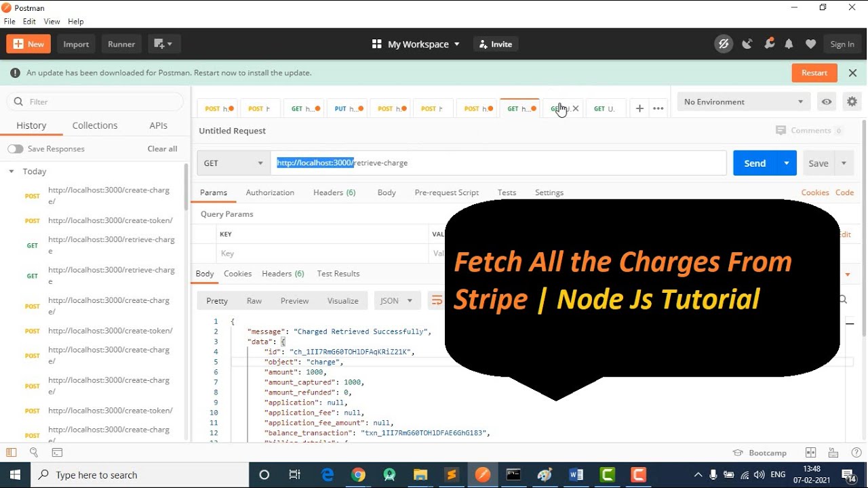The height and width of the screenshot is (488, 868).
Task: Expand the Send button dropdown arrow
Action: [787, 163]
